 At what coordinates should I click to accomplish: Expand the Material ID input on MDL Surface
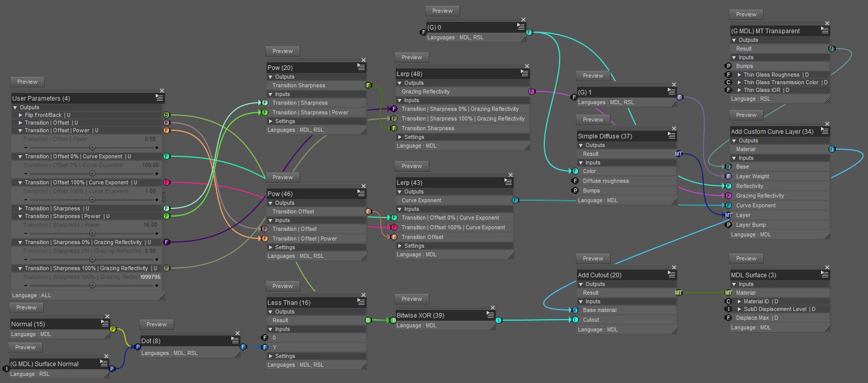click(739, 301)
